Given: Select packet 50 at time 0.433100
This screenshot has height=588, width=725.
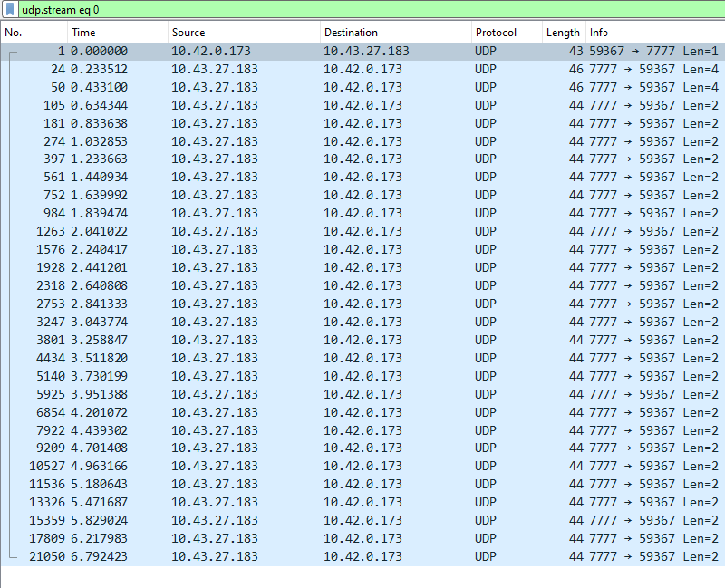Looking at the screenshot, I should click(272, 87).
